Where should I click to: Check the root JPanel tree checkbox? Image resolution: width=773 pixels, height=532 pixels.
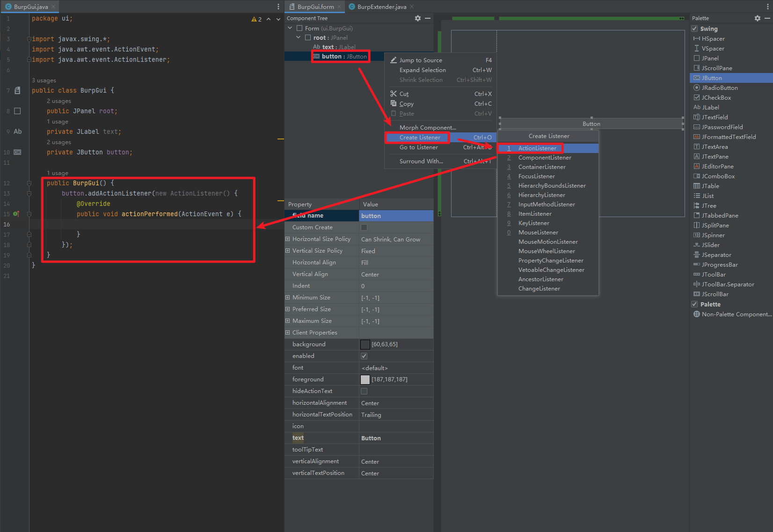click(x=308, y=37)
